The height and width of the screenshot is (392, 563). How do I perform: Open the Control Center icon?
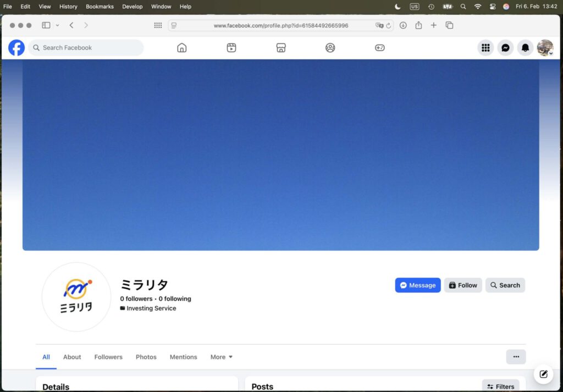493,7
